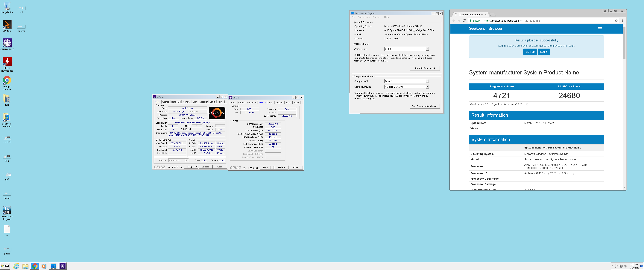The width and height of the screenshot is (644, 270).
Task: Open CPUID HWMonitor desktop shortcut
Action: click(x=7, y=64)
